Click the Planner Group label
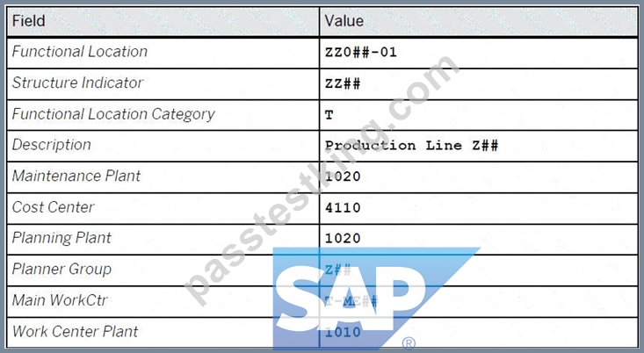This screenshot has height=353, width=644. (x=62, y=270)
